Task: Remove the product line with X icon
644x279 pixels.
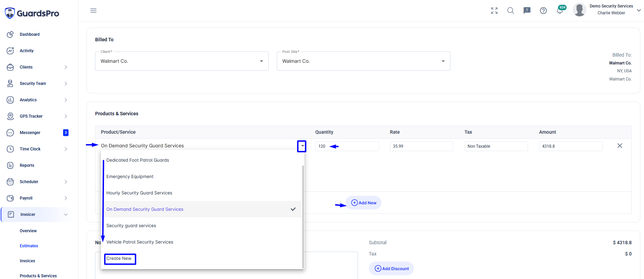Action: coord(620,146)
